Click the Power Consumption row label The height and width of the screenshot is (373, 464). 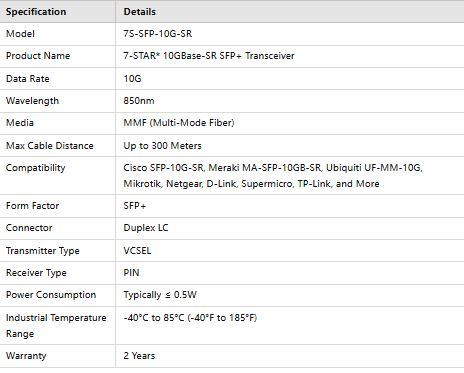coord(51,295)
